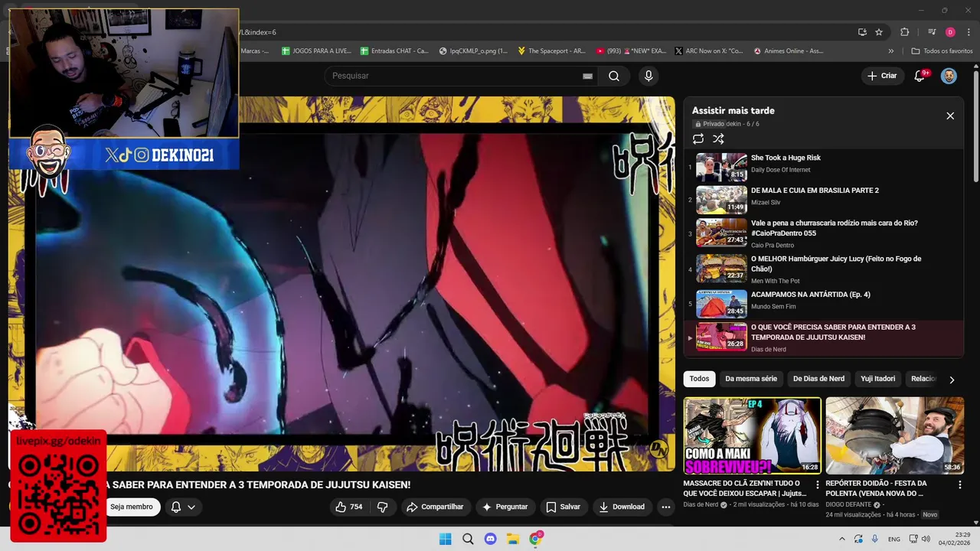Screen dimensions: 980x551
Task: Select the Todos filter chip
Action: pos(699,379)
